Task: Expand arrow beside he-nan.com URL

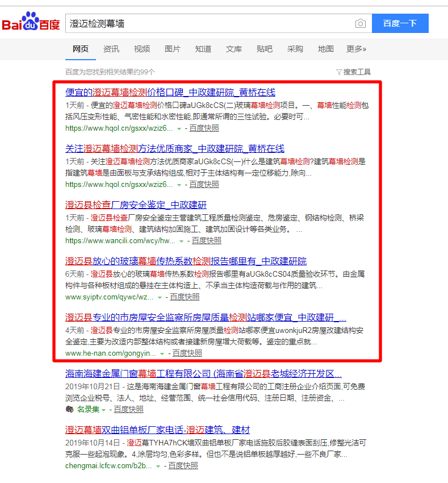Action: pos(162,354)
